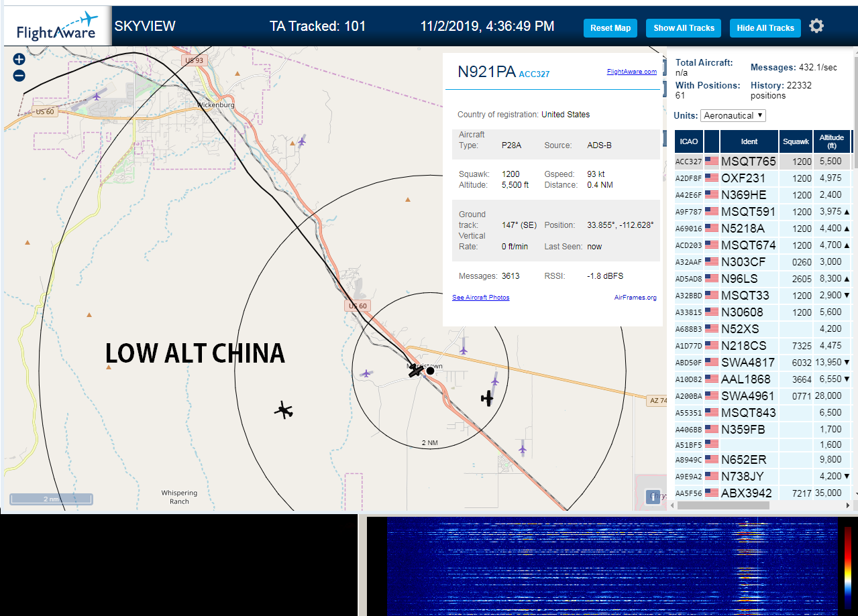This screenshot has height=616, width=858.
Task: Click the descending arrow in MSQT33 row
Action: pos(847,296)
